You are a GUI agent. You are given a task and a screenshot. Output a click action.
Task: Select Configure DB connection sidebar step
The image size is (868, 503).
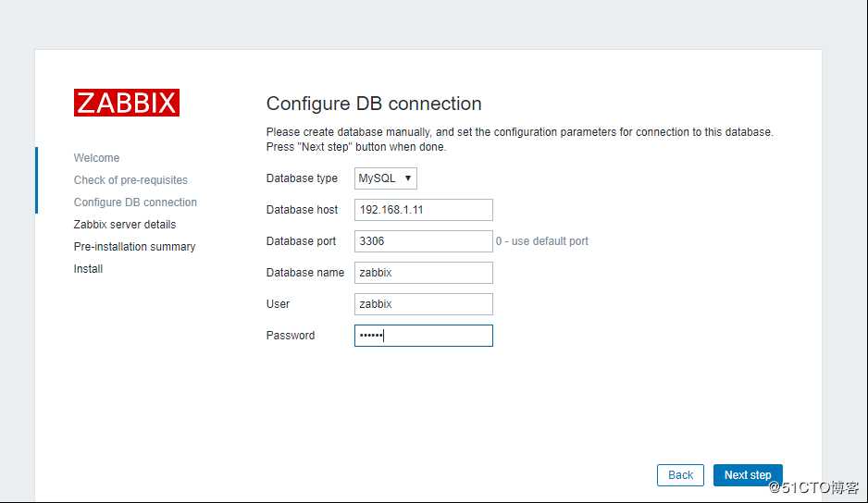pyautogui.click(x=135, y=202)
